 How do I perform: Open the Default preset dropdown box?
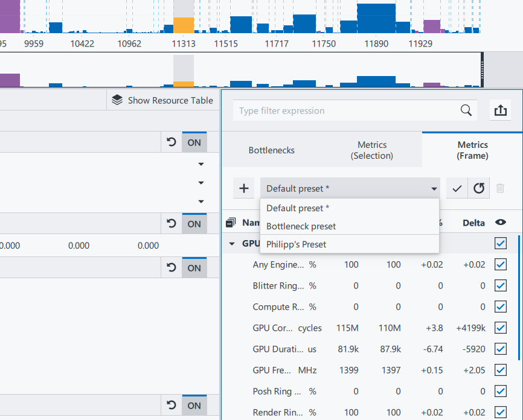click(350, 188)
